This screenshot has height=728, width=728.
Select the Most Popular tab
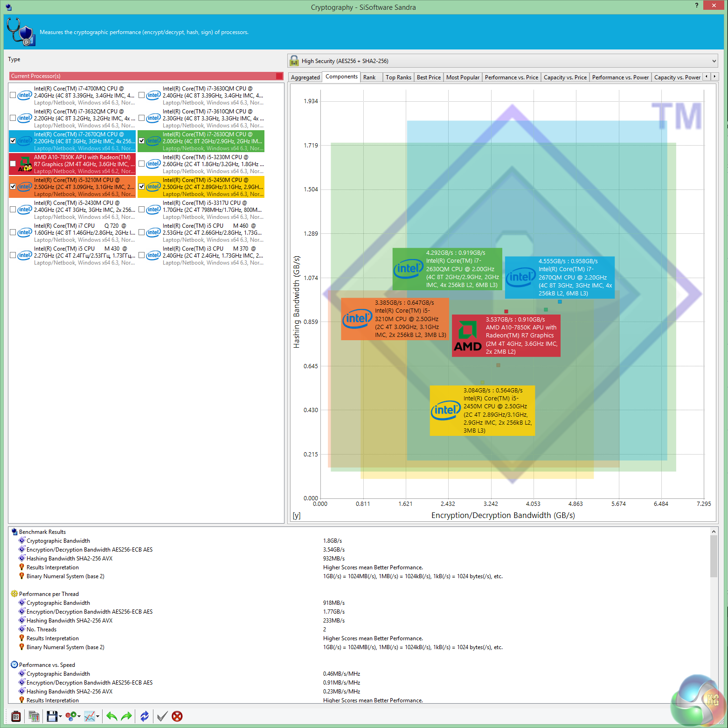(x=463, y=77)
